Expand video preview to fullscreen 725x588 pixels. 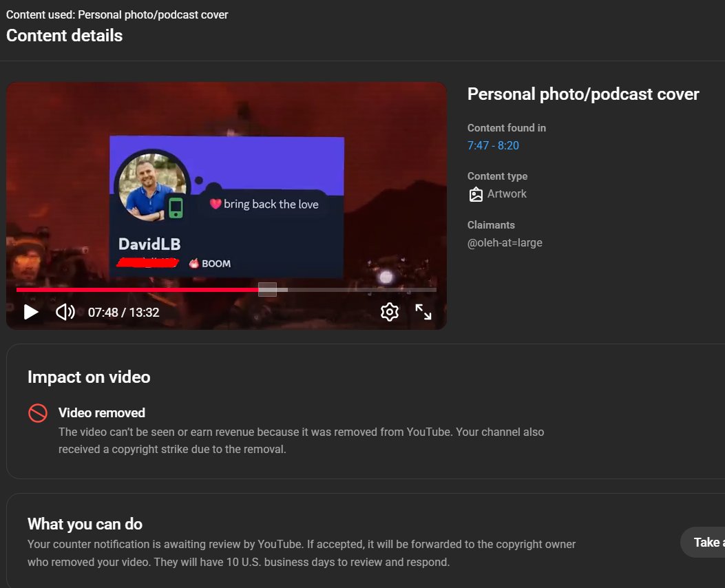click(x=423, y=312)
